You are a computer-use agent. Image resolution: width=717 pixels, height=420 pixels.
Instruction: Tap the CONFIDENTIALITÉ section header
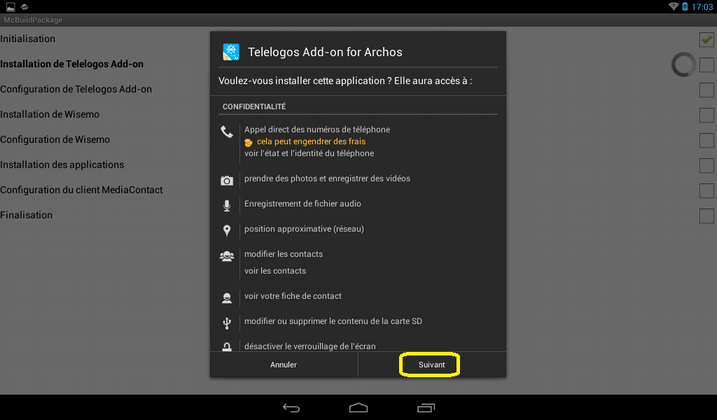tap(254, 107)
